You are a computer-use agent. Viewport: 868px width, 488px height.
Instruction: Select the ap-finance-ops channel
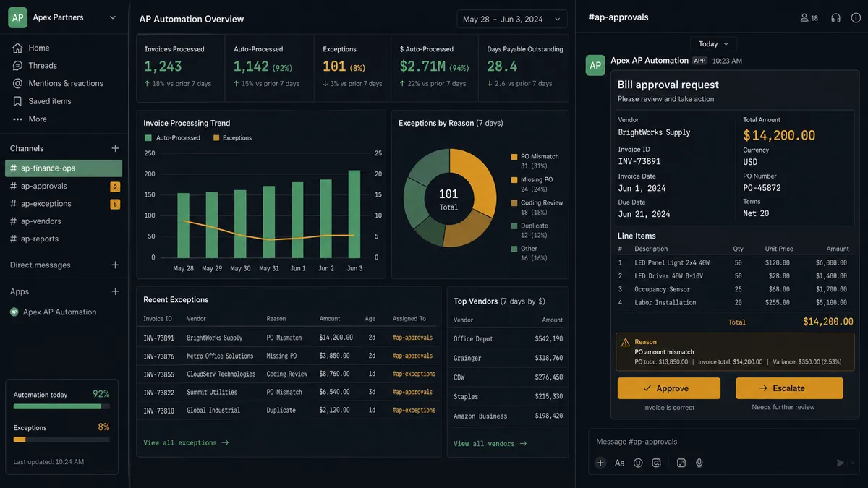point(64,168)
